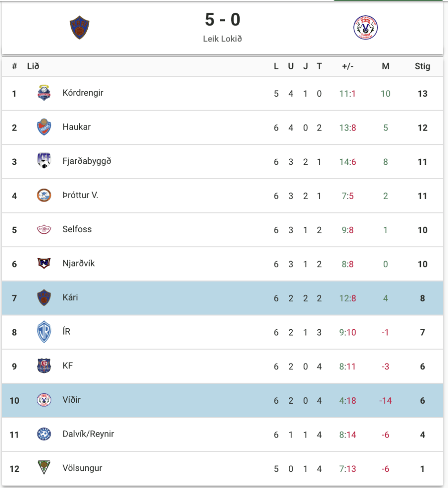Click the Njarðvík shield logo
This screenshot has height=488, width=448.
(x=44, y=263)
